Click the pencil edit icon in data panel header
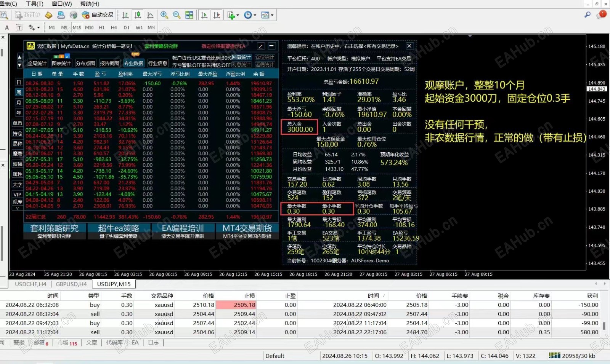Viewport: 610px width, 364px height. [261, 46]
